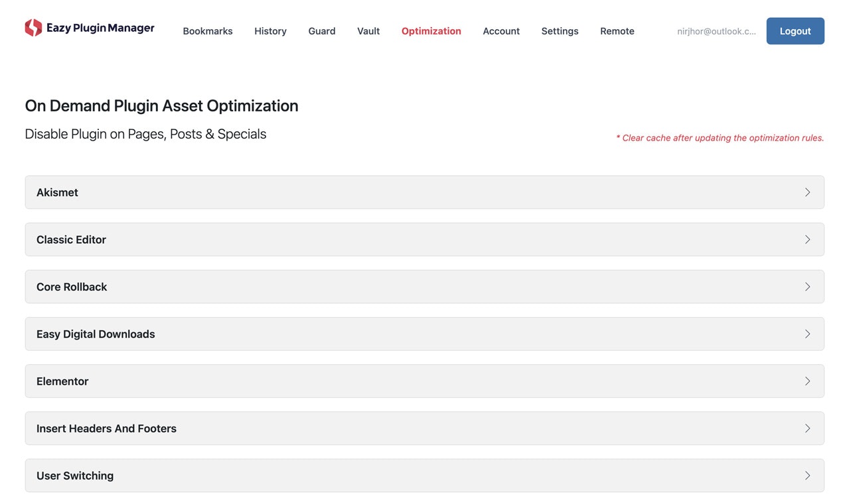Click the Disable Plugin on Pages subtitle

tap(145, 134)
